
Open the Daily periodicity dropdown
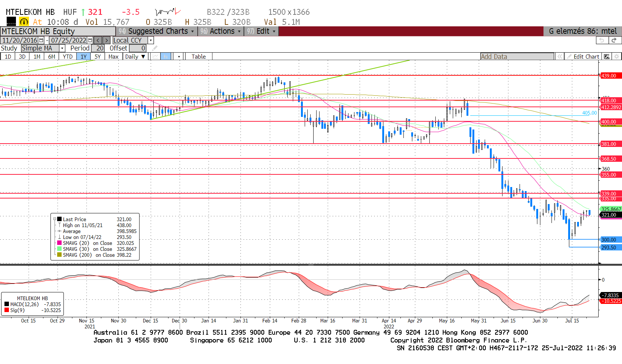click(135, 56)
